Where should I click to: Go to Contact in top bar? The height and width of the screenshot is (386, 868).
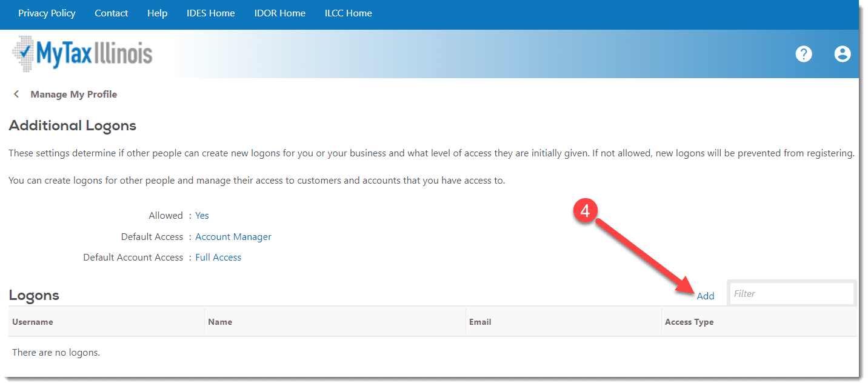111,13
